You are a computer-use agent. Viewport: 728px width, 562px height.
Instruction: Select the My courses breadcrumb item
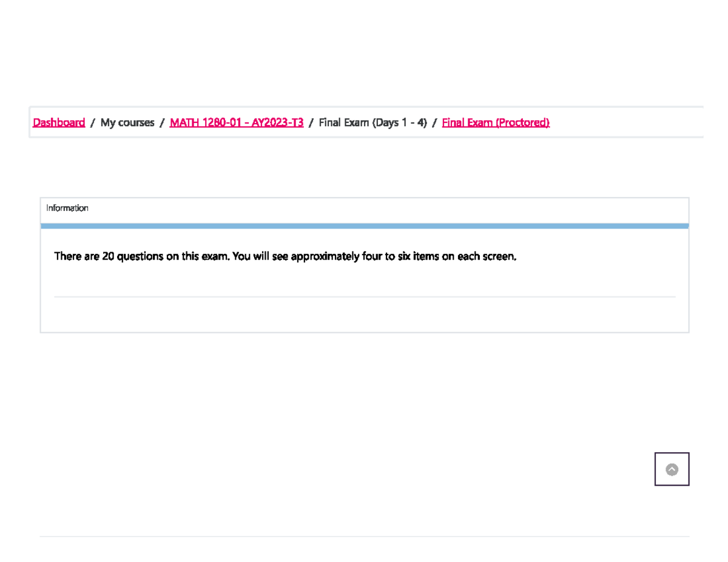127,122
